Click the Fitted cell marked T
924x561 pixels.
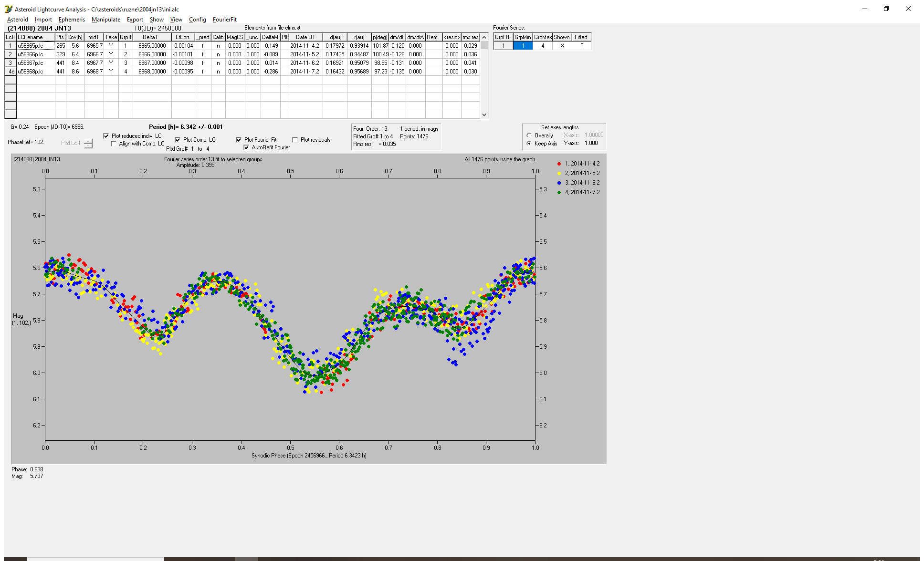coord(582,46)
